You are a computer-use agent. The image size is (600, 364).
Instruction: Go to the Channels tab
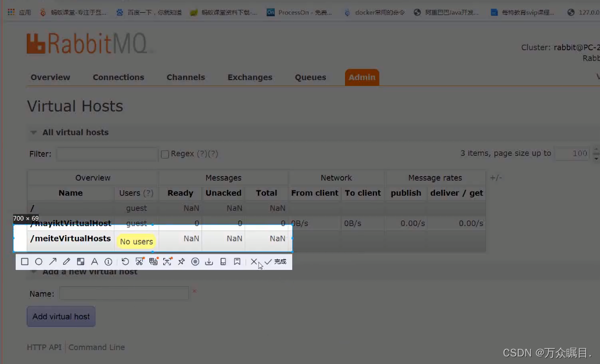pyautogui.click(x=186, y=77)
